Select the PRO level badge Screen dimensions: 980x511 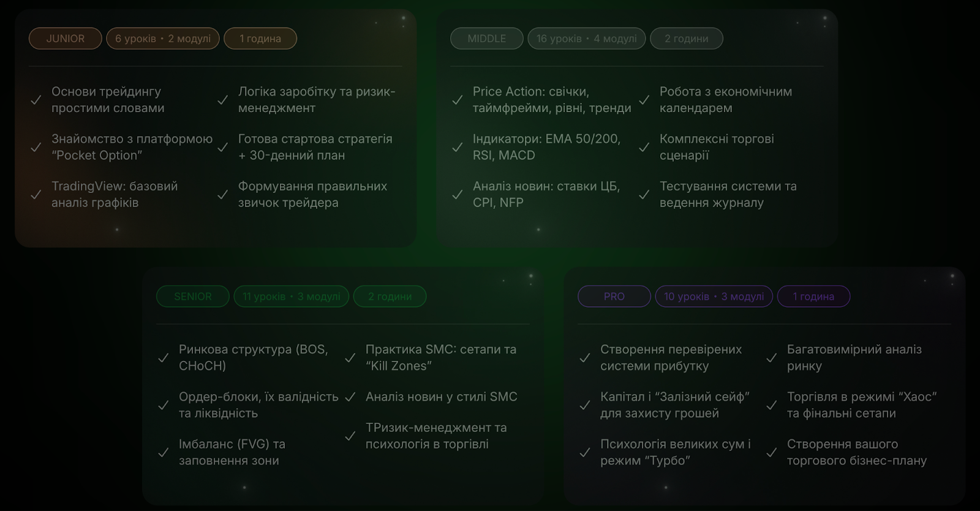pos(614,297)
